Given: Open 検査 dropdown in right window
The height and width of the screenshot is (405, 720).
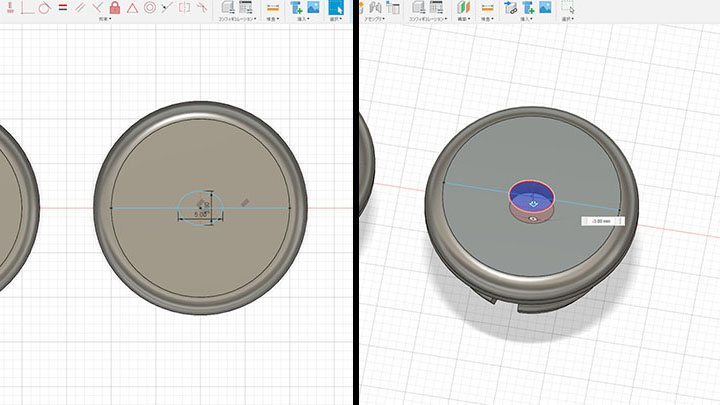Looking at the screenshot, I should click(x=487, y=19).
